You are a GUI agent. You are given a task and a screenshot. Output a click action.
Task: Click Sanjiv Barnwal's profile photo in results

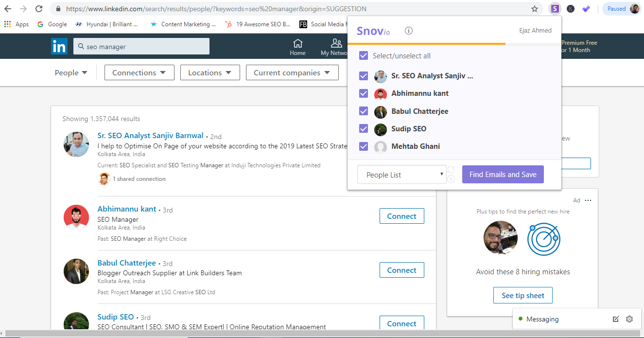pos(76,144)
